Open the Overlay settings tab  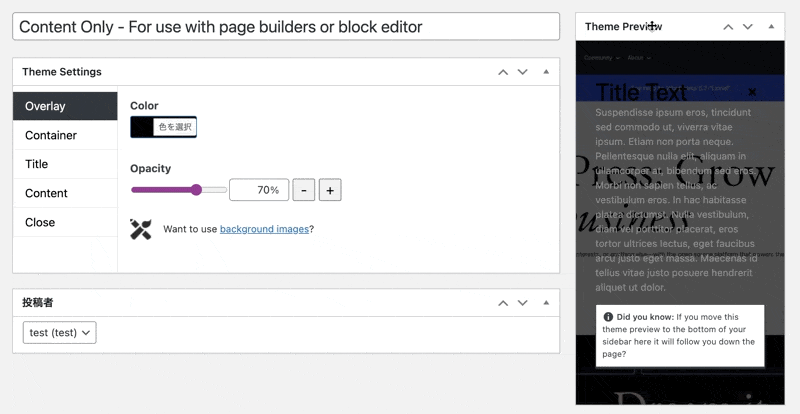[x=65, y=106]
